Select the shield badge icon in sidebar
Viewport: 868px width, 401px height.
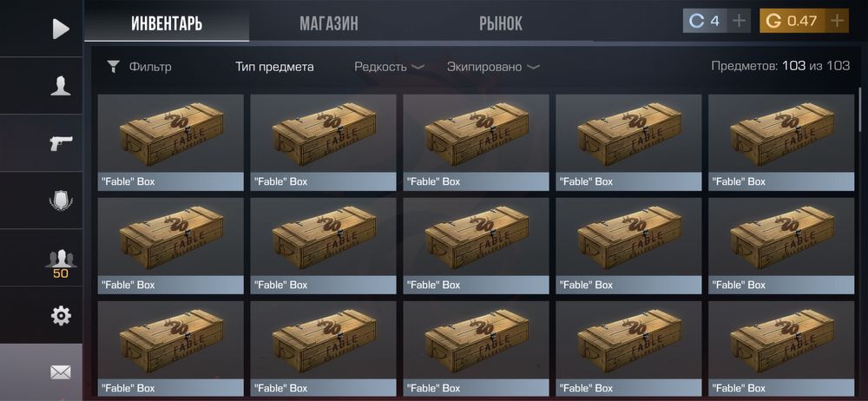point(61,200)
